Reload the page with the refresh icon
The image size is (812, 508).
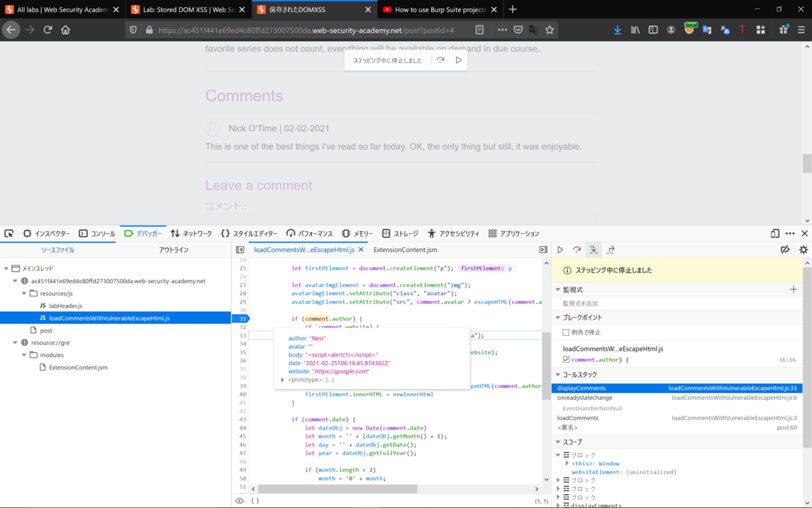point(47,30)
